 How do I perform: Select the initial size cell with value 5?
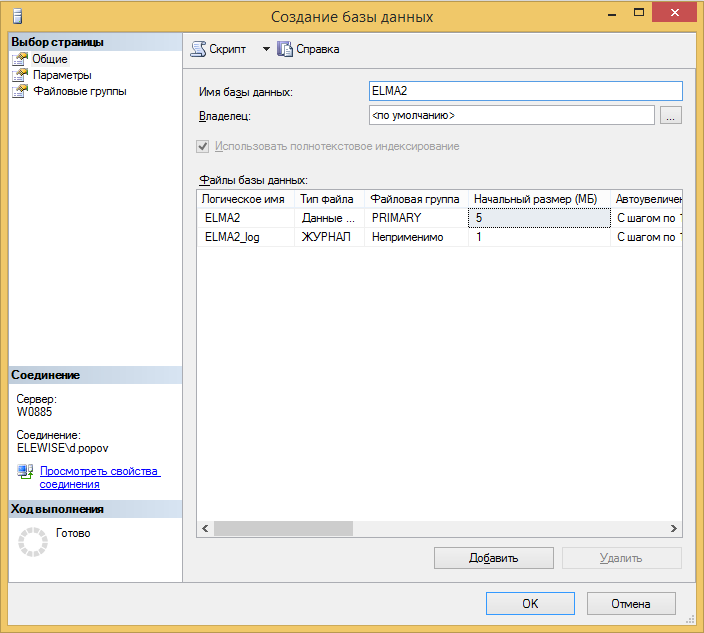539,217
